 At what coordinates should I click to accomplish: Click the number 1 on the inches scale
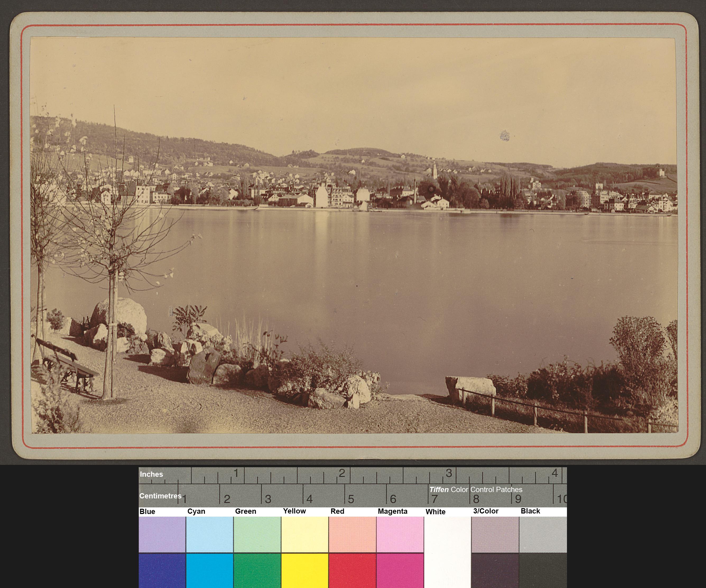(236, 473)
